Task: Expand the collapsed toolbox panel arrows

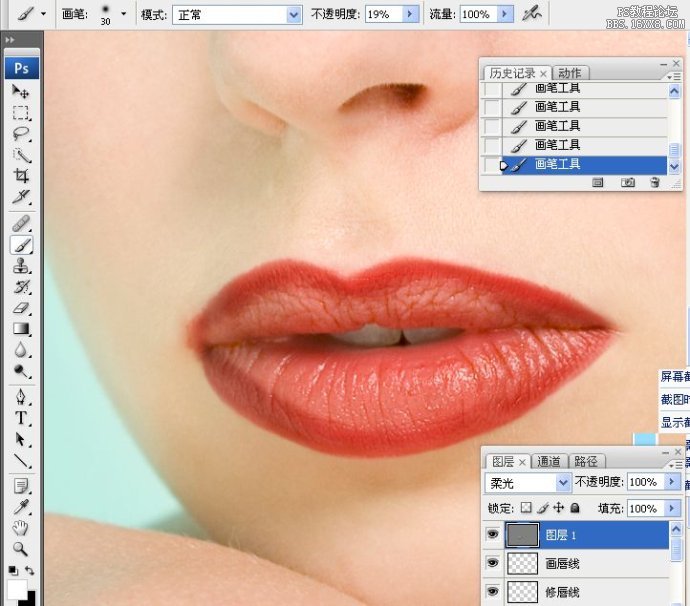Action: click(10, 40)
